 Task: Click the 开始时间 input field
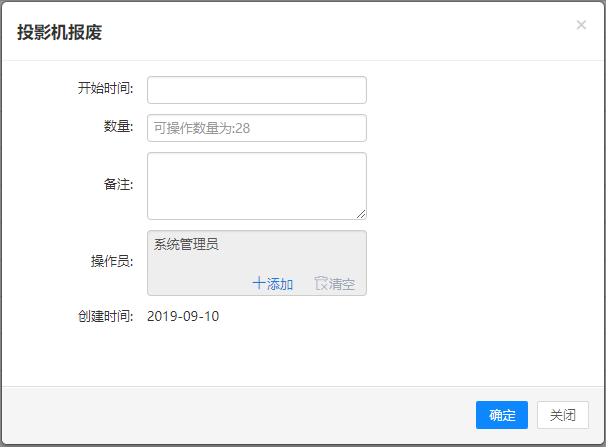point(256,90)
